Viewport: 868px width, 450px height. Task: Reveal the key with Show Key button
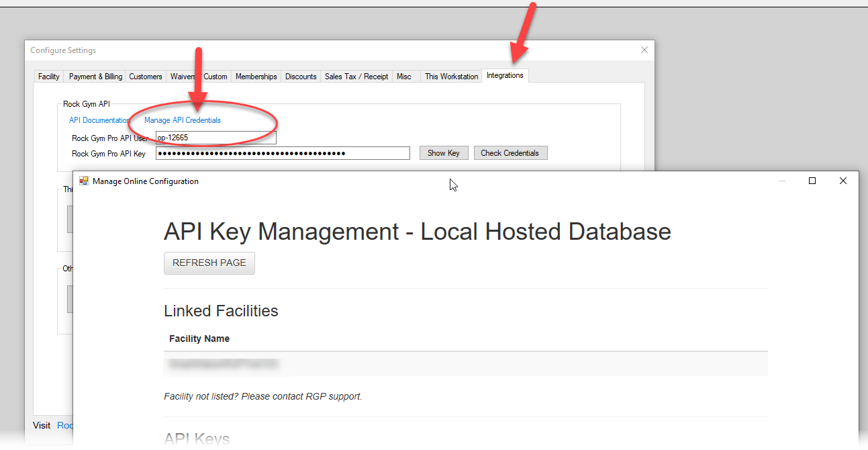point(444,153)
